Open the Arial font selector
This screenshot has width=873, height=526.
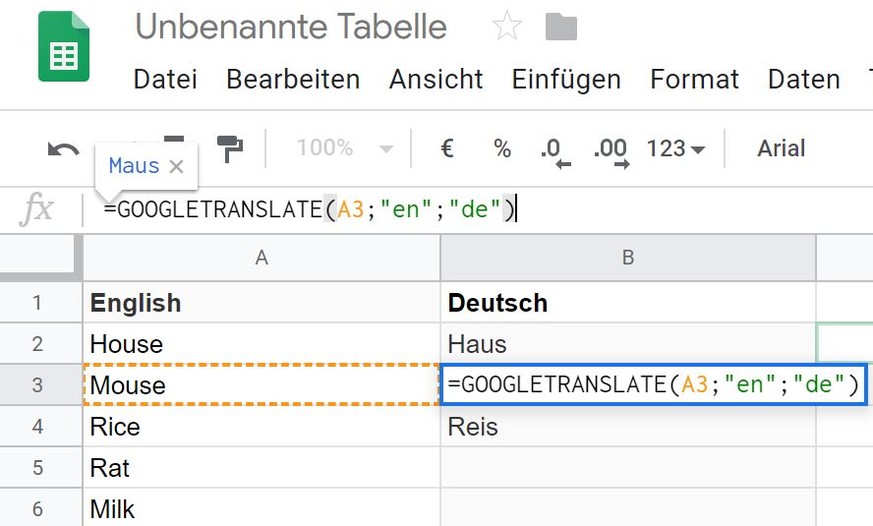point(781,149)
